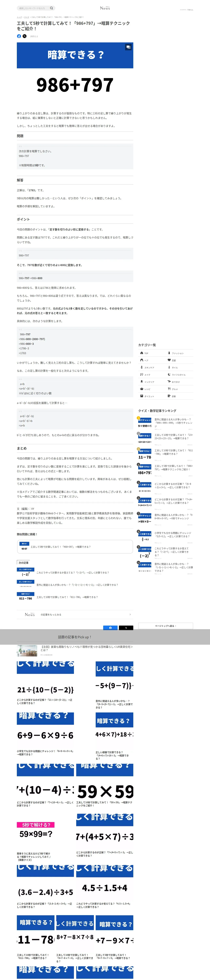The height and width of the screenshot is (980, 210).
Task: Click the News logo in the header
Action: (x=105, y=8)
